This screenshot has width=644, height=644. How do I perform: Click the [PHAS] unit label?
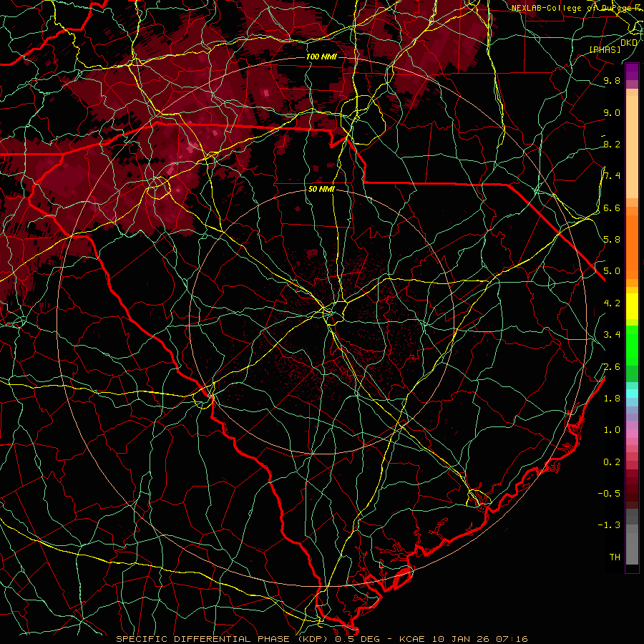coord(605,50)
